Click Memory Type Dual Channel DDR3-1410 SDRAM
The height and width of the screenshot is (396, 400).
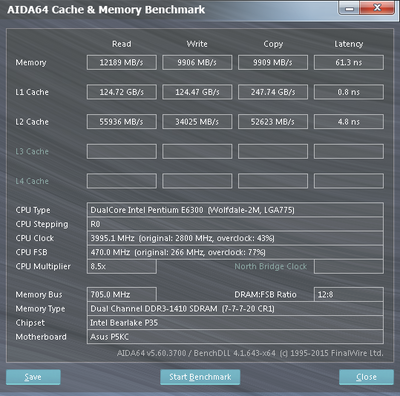[x=235, y=309]
